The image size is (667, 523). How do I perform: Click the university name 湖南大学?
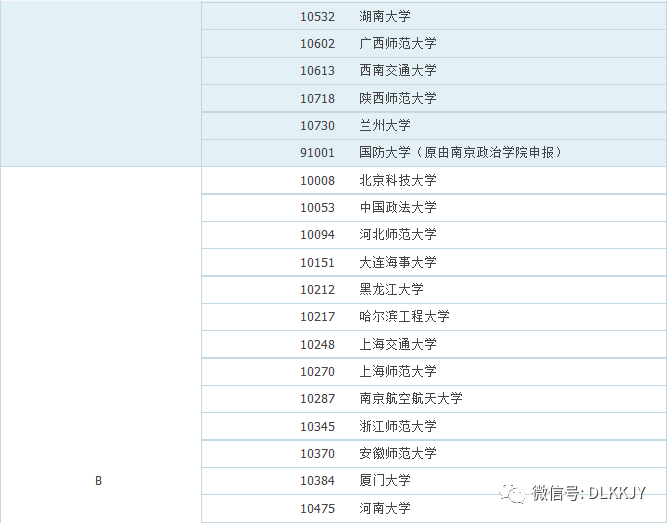(385, 16)
